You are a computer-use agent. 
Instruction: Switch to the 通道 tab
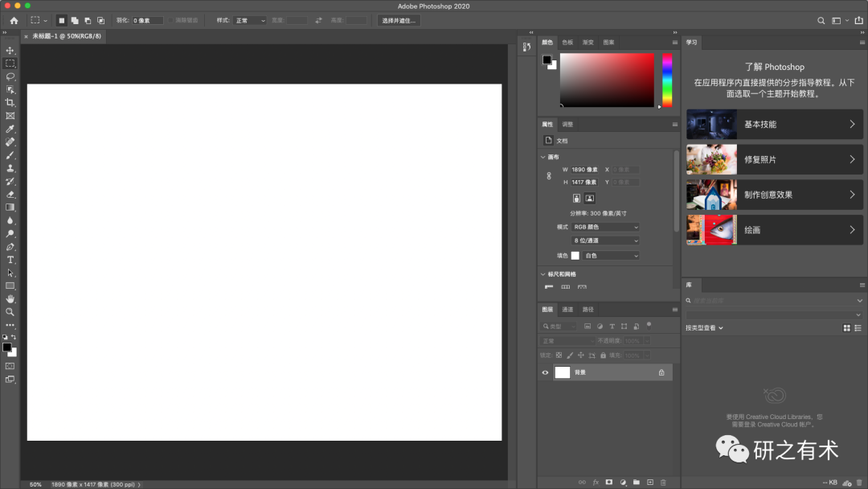coord(567,310)
